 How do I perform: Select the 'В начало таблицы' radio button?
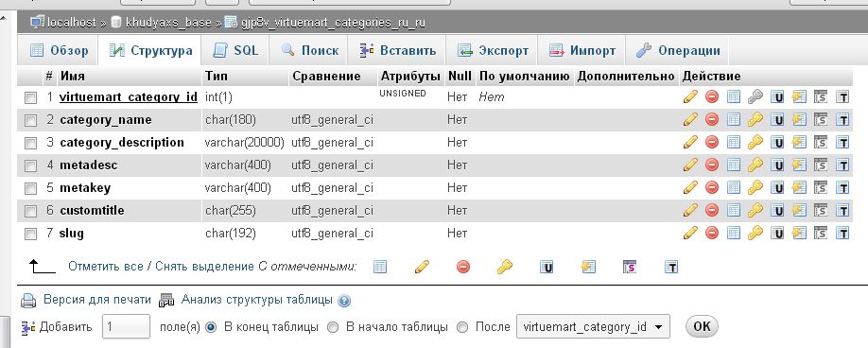click(x=333, y=327)
